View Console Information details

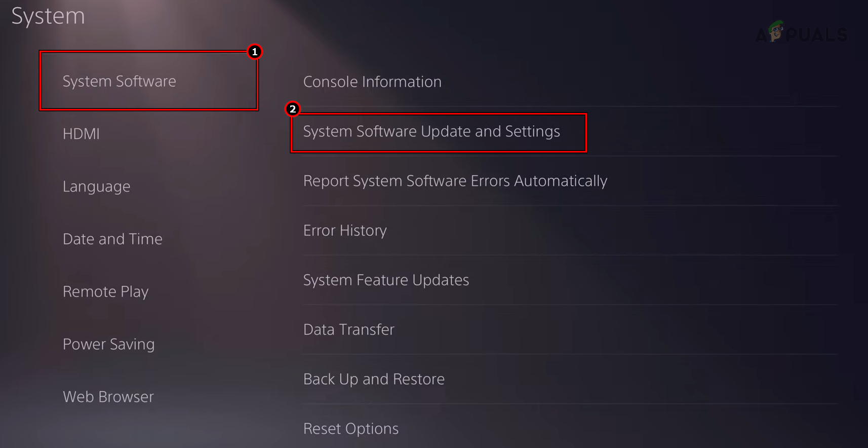pyautogui.click(x=372, y=82)
